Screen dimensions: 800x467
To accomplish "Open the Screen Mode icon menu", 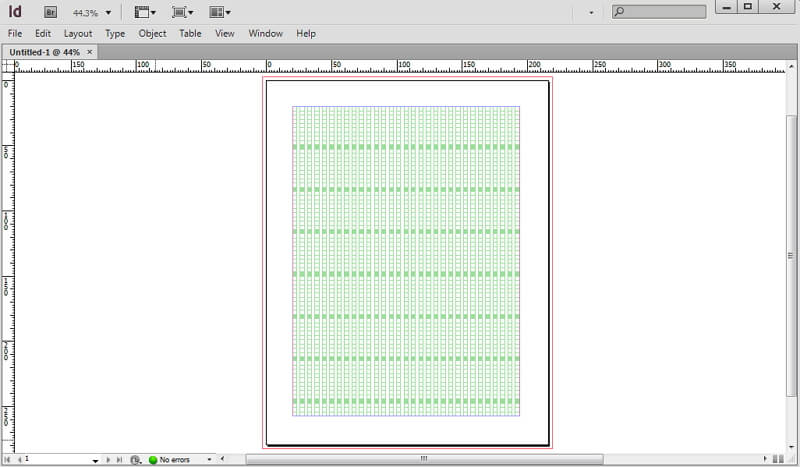I will 182,12.
